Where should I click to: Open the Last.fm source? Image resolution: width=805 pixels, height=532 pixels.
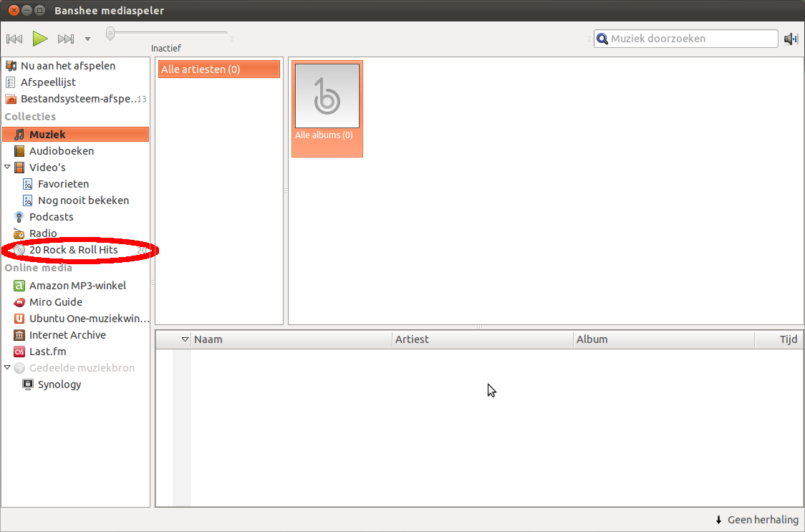tap(47, 352)
